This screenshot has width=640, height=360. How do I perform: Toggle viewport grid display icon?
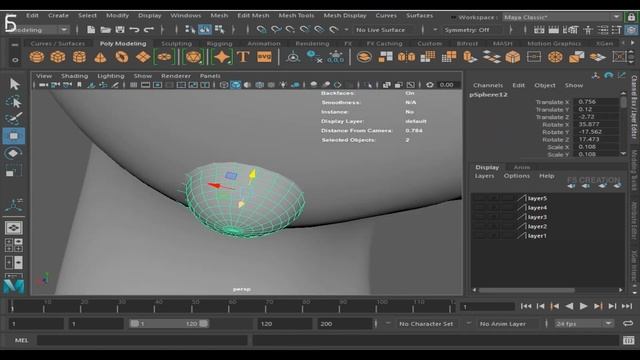coord(133,85)
